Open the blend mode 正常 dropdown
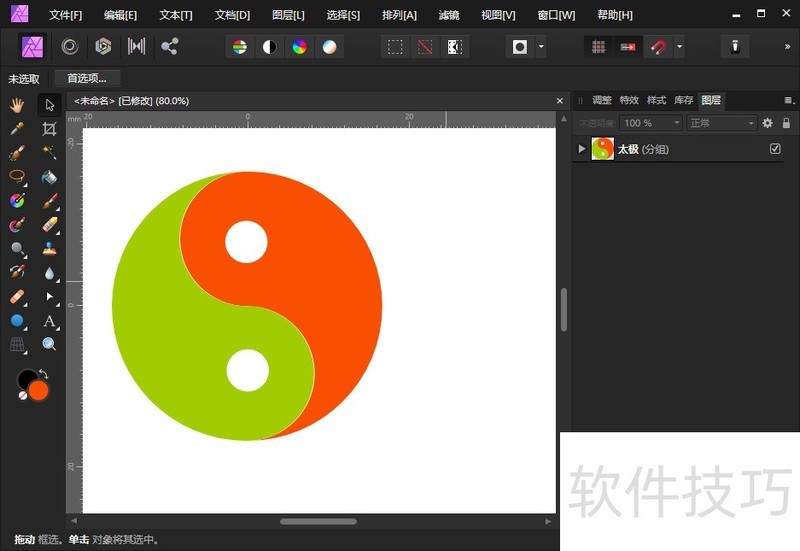This screenshot has width=800, height=551. 721,123
